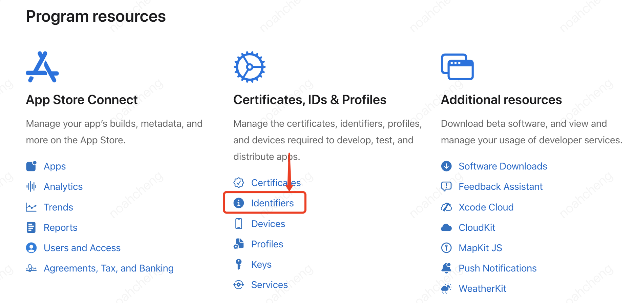Click the Identifiers info icon

(239, 203)
